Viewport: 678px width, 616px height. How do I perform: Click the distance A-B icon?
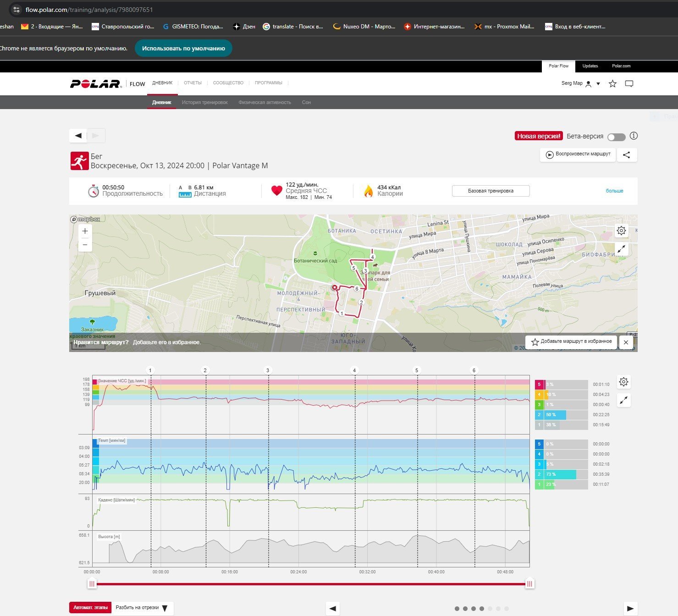click(185, 191)
